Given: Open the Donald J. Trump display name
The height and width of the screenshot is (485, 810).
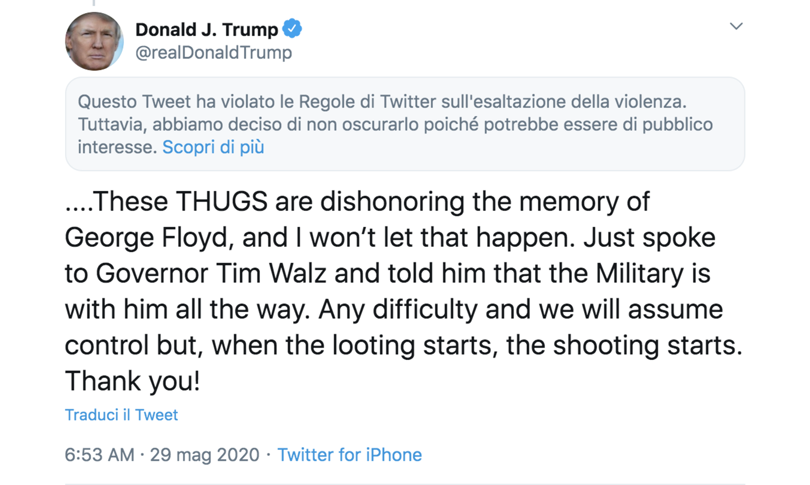Looking at the screenshot, I should (206, 29).
